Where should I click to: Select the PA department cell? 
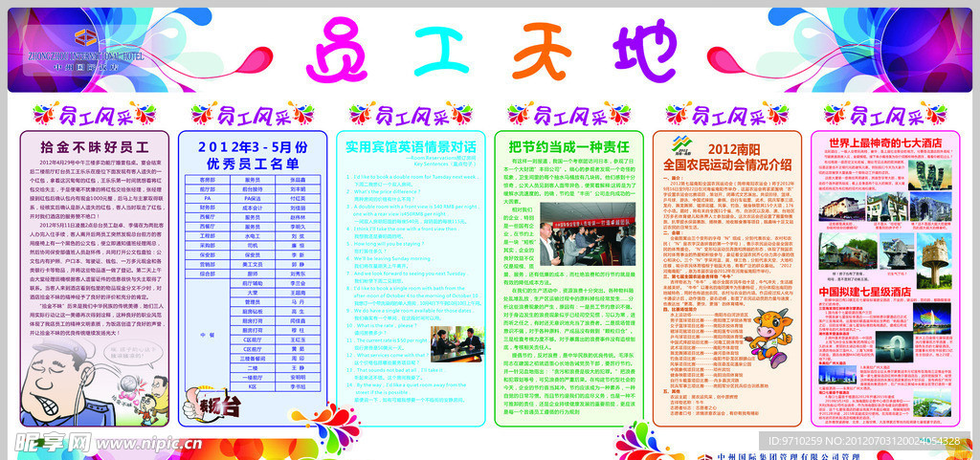tap(208, 199)
